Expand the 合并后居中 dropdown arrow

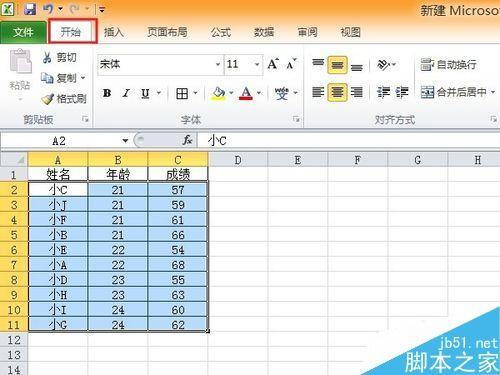pyautogui.click(x=493, y=92)
